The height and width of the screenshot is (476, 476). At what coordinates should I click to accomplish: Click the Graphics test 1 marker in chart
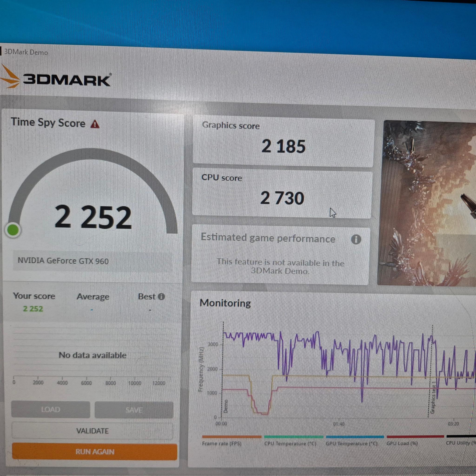pyautogui.click(x=433, y=397)
